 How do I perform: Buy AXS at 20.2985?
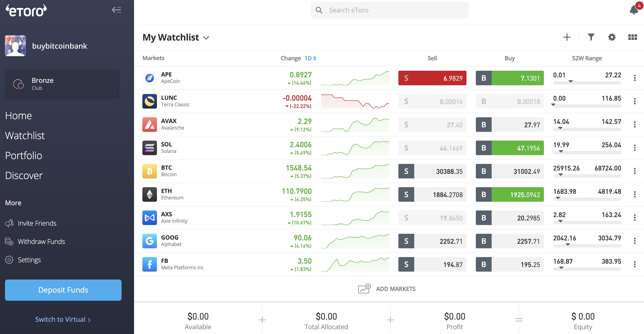(x=510, y=218)
